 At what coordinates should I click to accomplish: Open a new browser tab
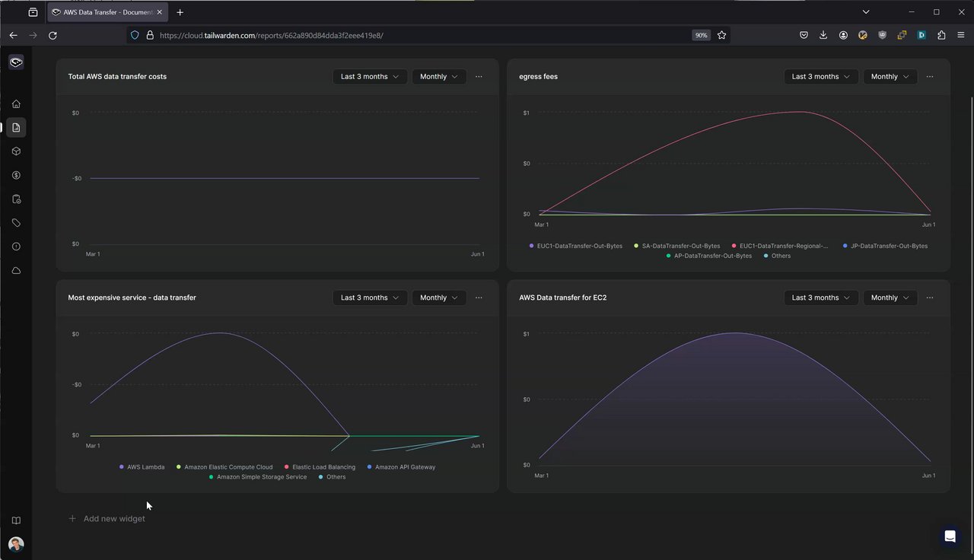point(180,12)
